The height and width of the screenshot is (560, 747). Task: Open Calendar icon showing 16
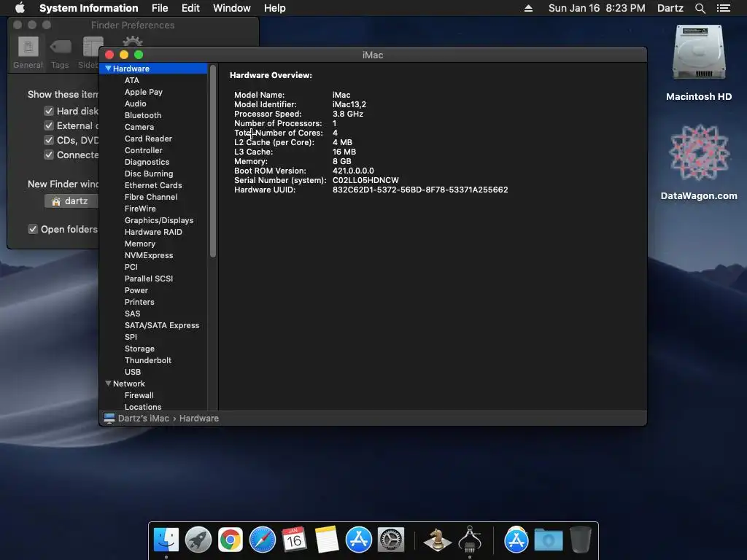[x=294, y=540]
